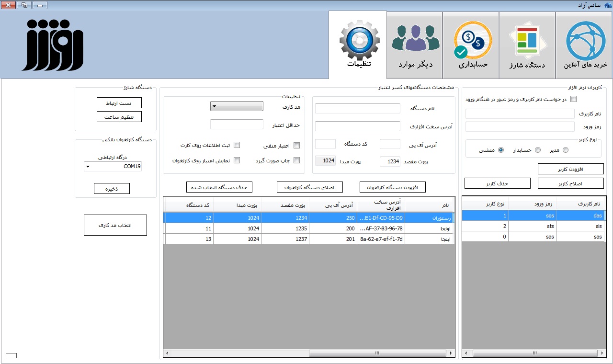Image resolution: width=613 pixels, height=364 pixels.
Task: Click the other items people icon
Action: tap(415, 39)
